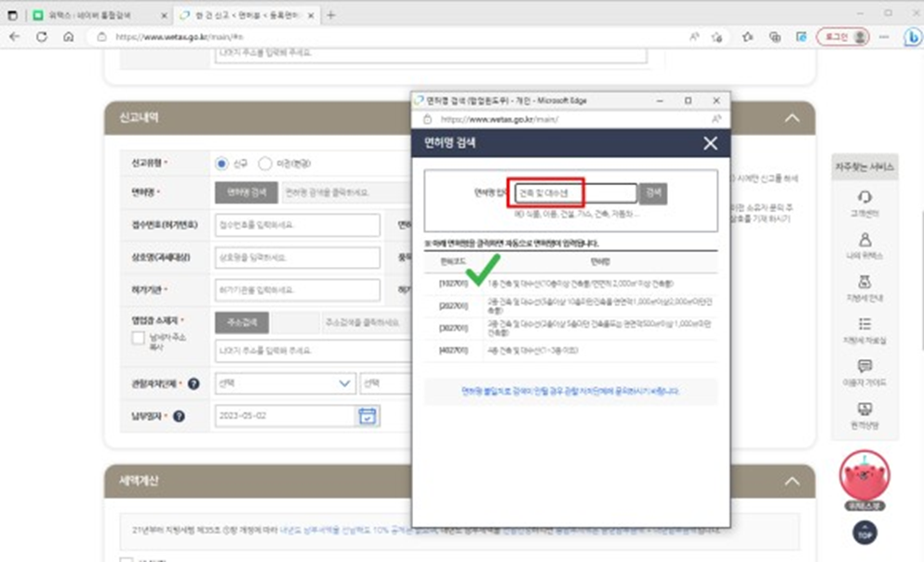Viewport: 924px width, 562px height.
Task: Open the 고객센터 headset icon in sidebar
Action: click(865, 197)
